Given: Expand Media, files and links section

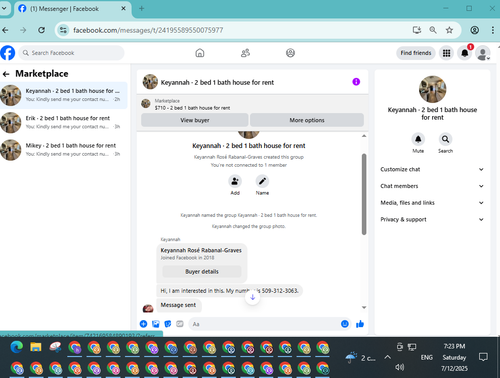Looking at the screenshot, I should point(432,203).
